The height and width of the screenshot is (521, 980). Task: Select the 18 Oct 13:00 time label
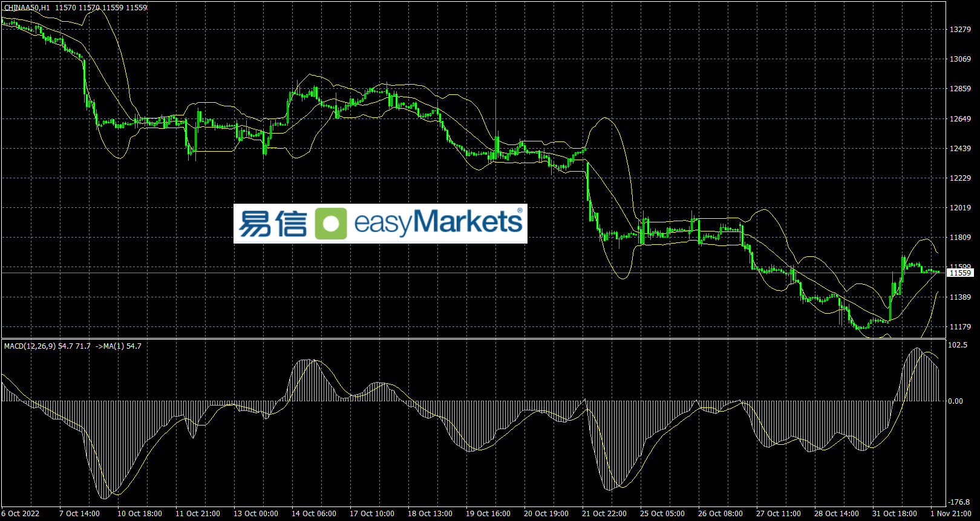(x=430, y=514)
